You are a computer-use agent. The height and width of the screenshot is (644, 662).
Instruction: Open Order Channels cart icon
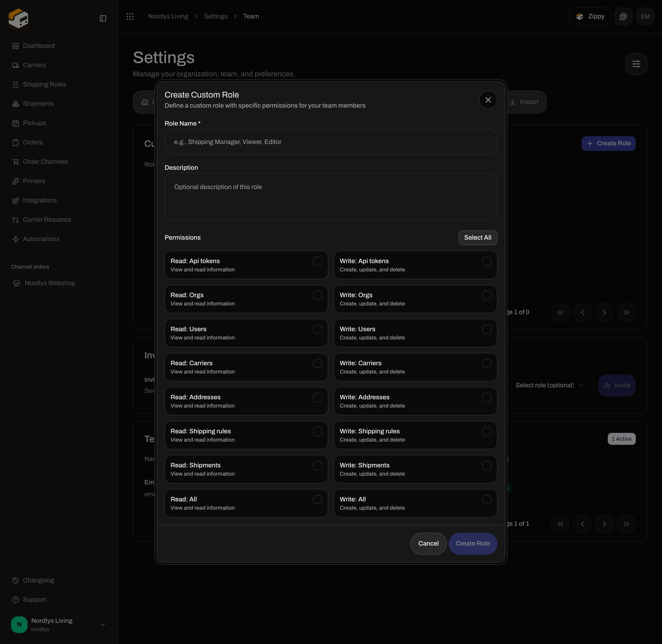click(16, 162)
